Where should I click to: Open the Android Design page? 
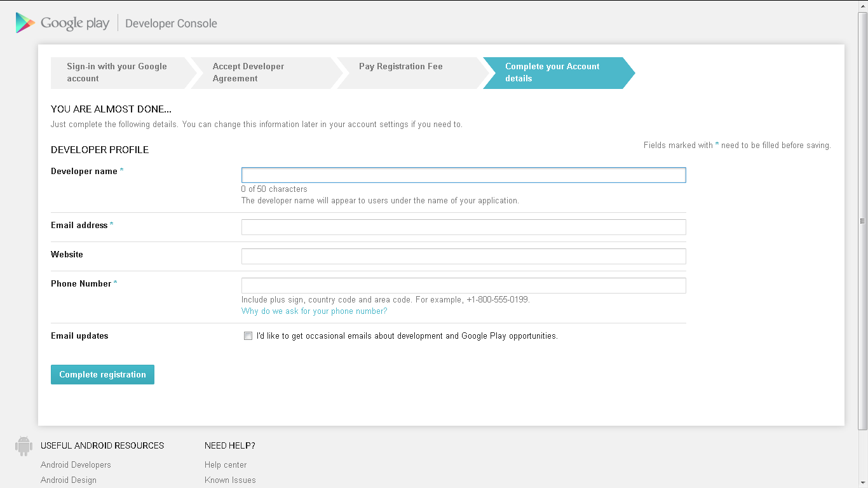68,480
